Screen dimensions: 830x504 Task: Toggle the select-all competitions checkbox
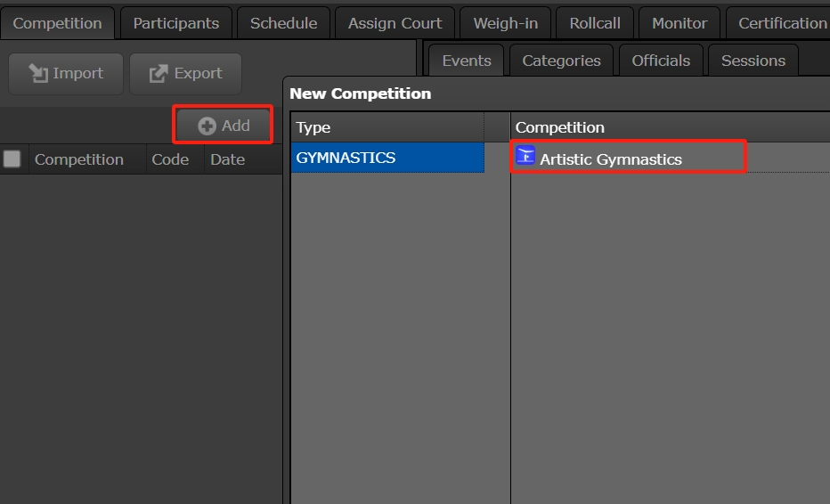12,159
